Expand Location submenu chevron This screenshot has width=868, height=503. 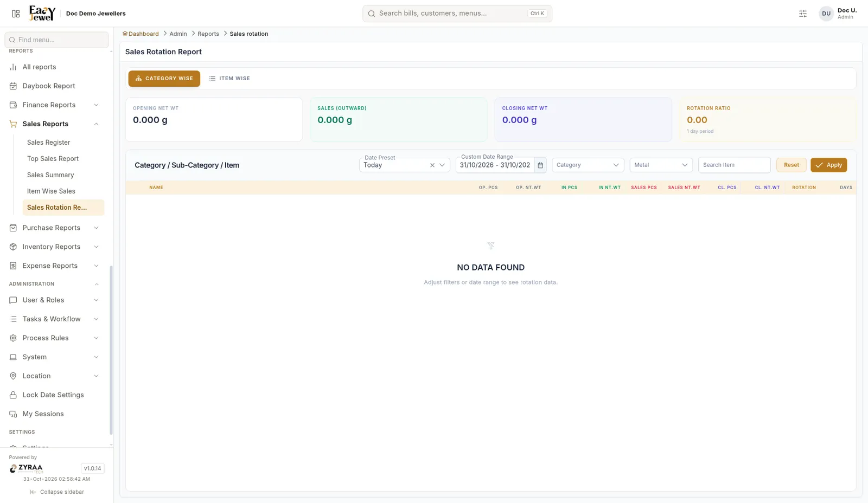click(96, 376)
